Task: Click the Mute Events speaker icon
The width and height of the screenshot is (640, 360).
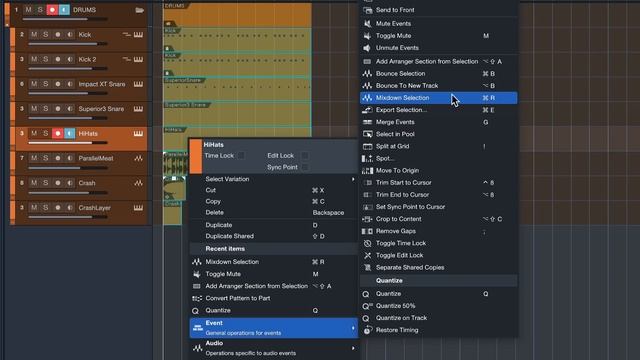Action: (367, 24)
